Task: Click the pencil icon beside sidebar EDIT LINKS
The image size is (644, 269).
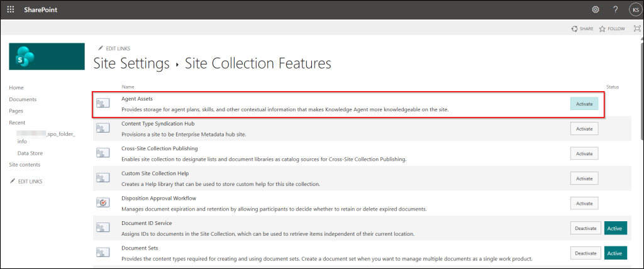Action: (x=13, y=181)
